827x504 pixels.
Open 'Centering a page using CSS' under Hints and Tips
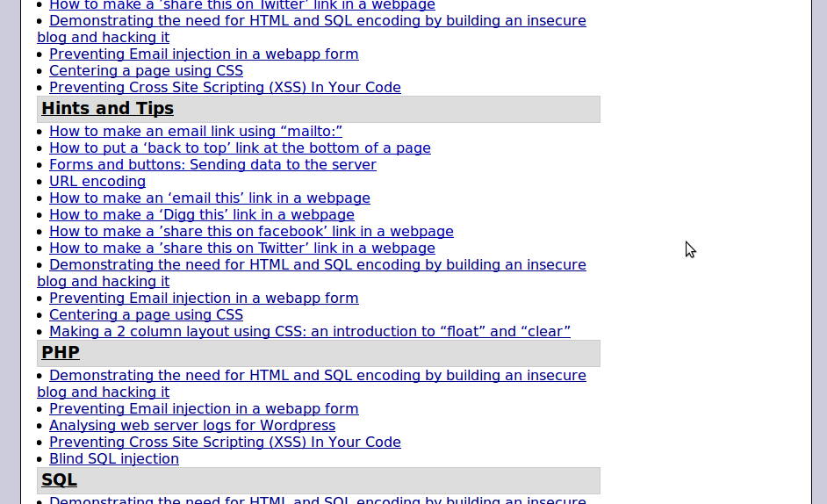(x=146, y=314)
